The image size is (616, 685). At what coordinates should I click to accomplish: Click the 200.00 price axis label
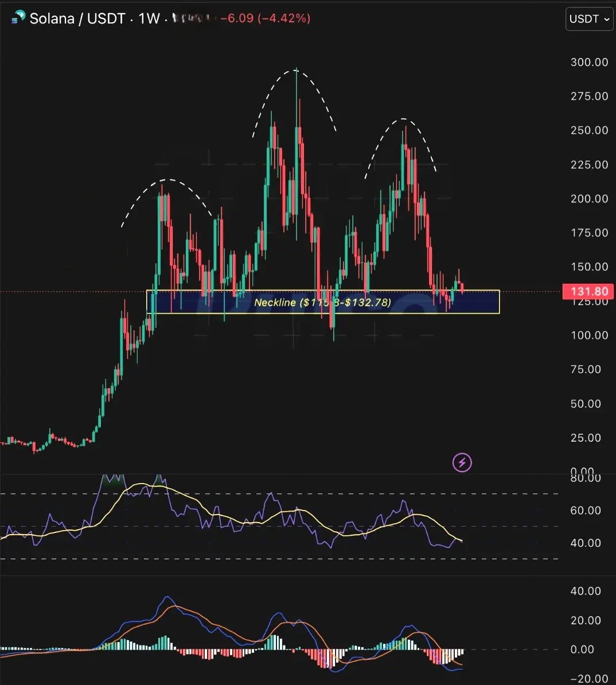(x=590, y=199)
